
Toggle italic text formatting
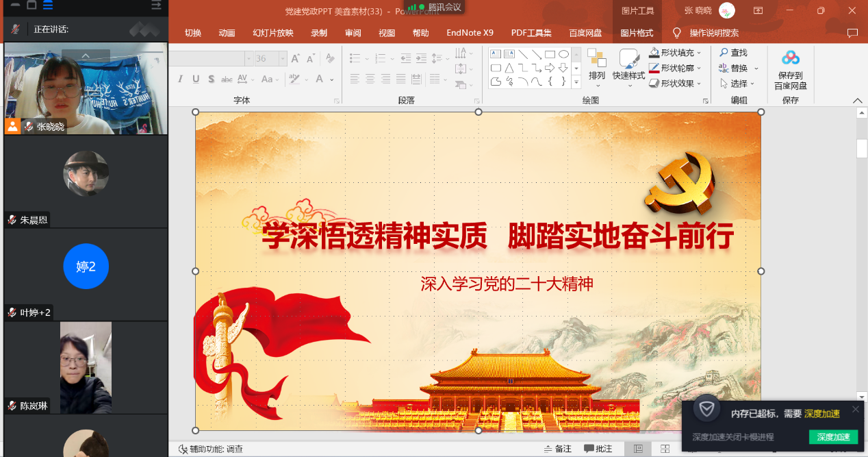[181, 79]
